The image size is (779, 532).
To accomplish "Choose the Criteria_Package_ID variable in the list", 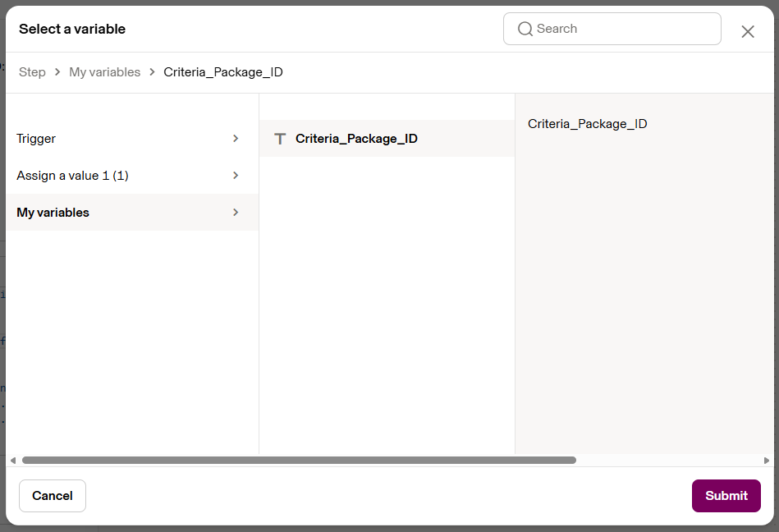I will pos(387,139).
